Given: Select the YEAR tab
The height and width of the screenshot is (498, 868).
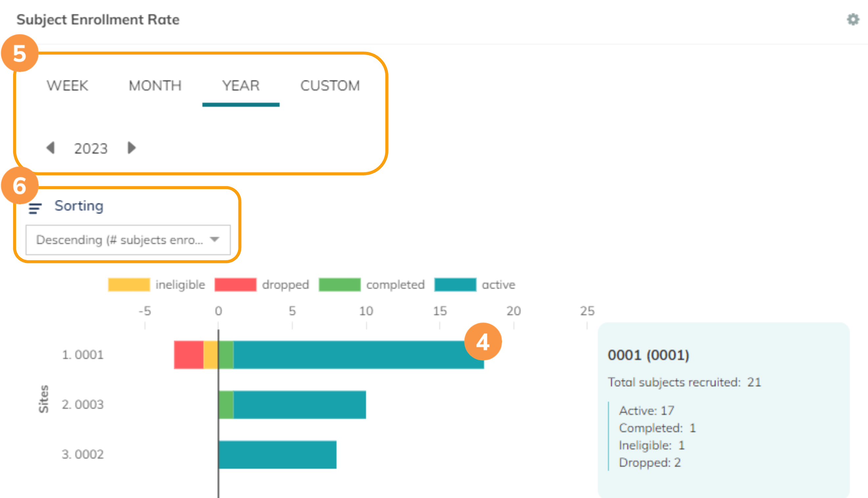Looking at the screenshot, I should coord(241,86).
